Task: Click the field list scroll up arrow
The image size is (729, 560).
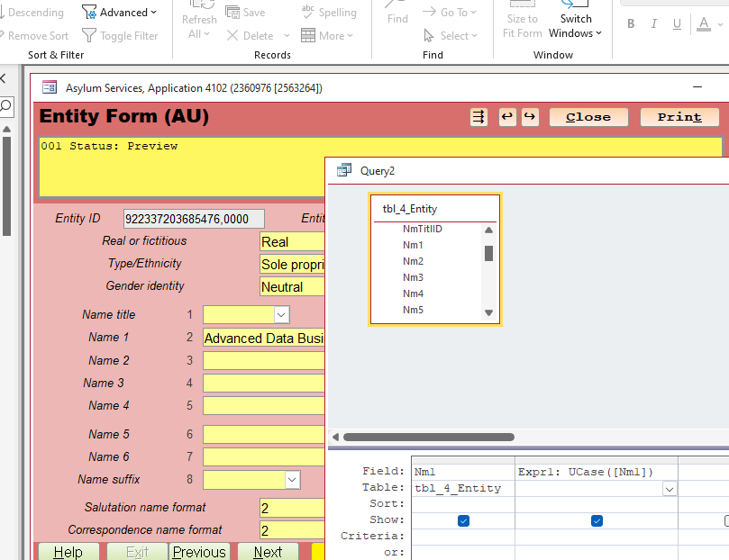Action: pyautogui.click(x=488, y=230)
